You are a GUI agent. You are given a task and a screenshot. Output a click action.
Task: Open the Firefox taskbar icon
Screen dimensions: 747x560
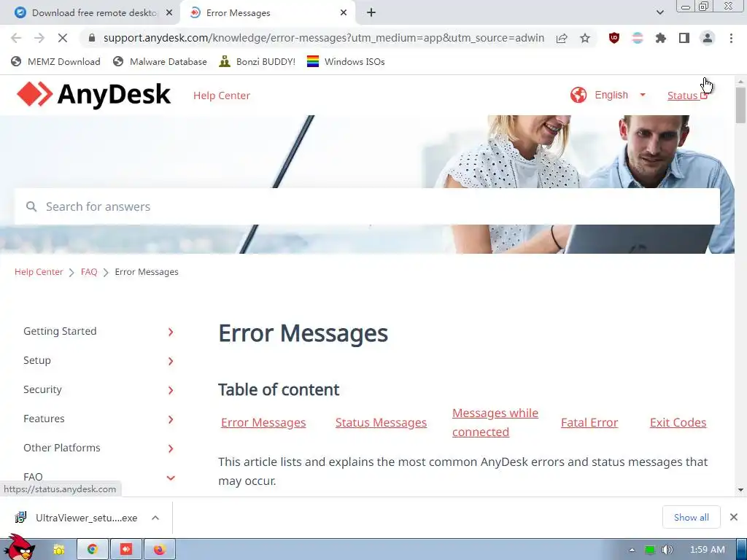coord(159,550)
